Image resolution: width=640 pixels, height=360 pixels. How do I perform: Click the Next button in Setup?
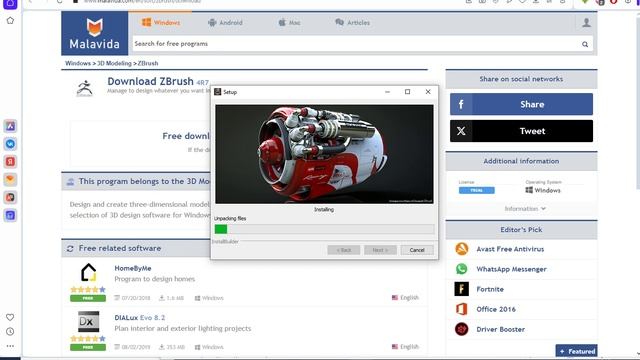[x=380, y=250]
